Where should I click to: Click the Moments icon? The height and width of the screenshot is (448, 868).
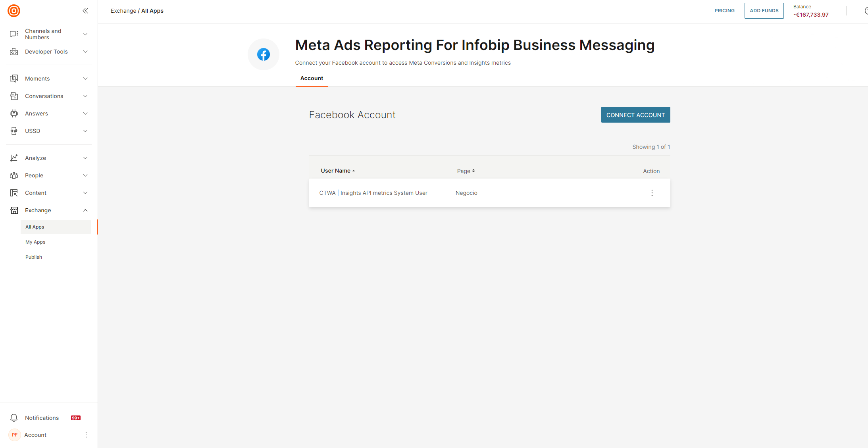(x=14, y=79)
